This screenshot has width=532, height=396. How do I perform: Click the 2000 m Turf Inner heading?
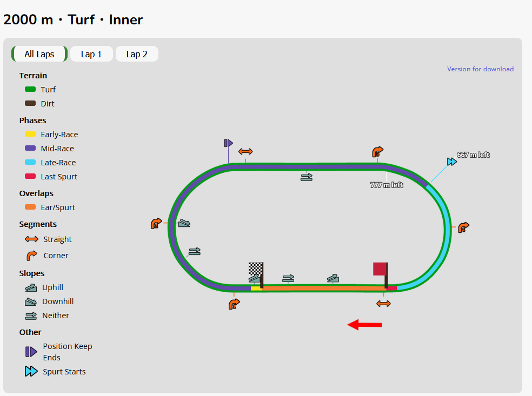tap(73, 19)
